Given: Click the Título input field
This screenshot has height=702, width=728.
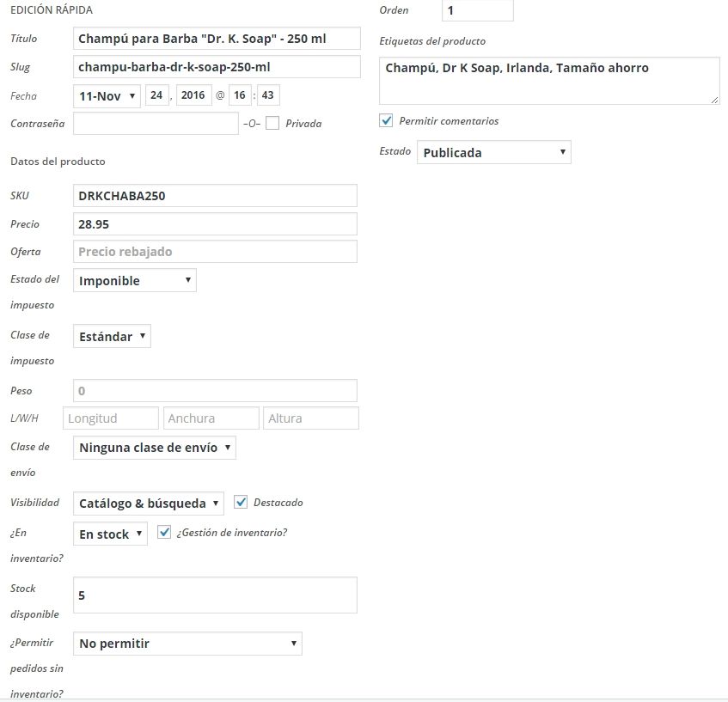Looking at the screenshot, I should coord(217,39).
